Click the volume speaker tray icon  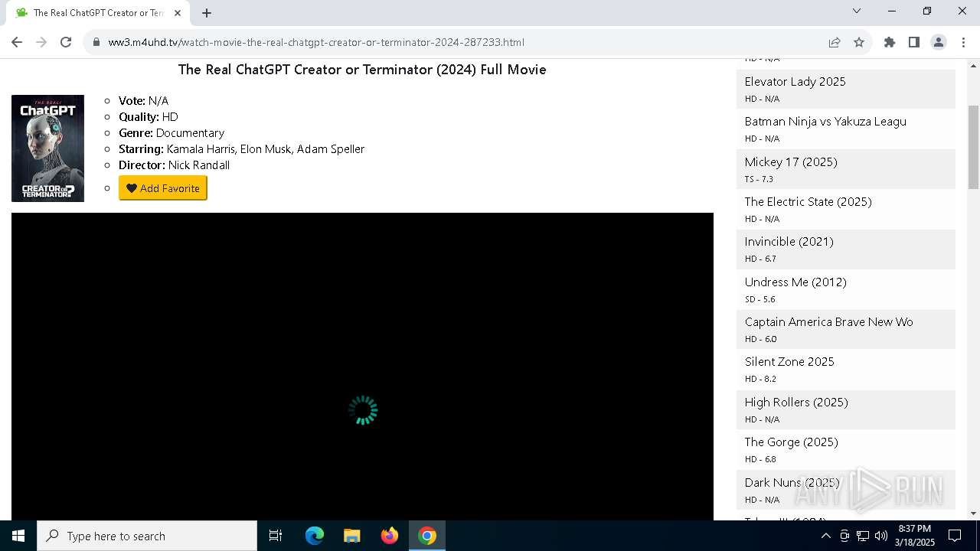881,536
